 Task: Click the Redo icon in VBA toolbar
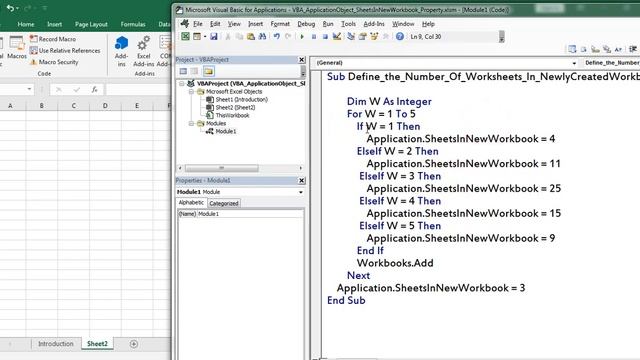(288, 36)
